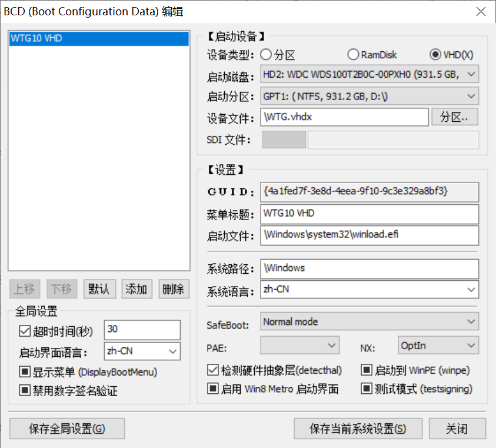Toggle 测试模式 (testsigning) checkbox

point(367,389)
